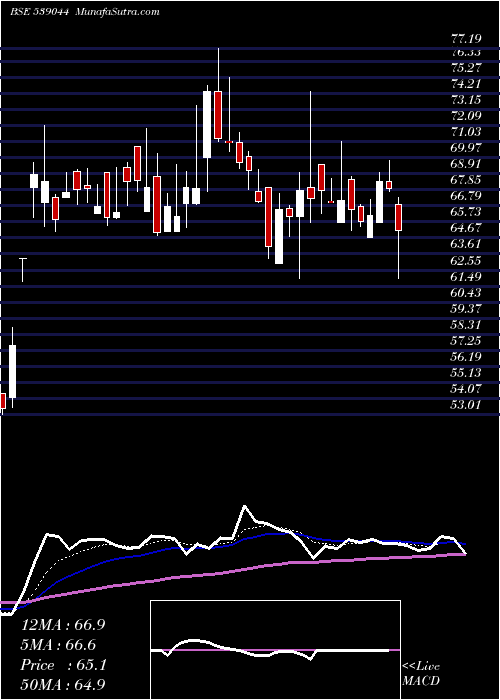500x700 pixels.
Task: Click the <<Live MACD label
Action: [x=421, y=674]
